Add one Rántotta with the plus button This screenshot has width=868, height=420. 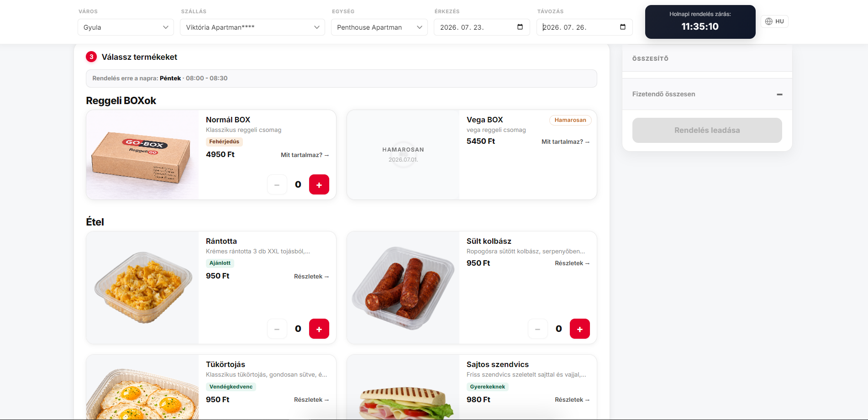pos(319,329)
